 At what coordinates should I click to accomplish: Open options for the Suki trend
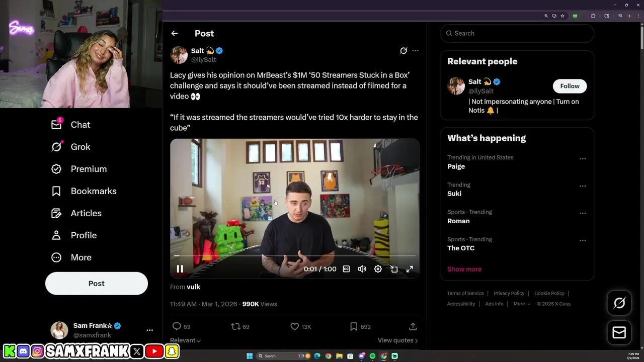(583, 186)
